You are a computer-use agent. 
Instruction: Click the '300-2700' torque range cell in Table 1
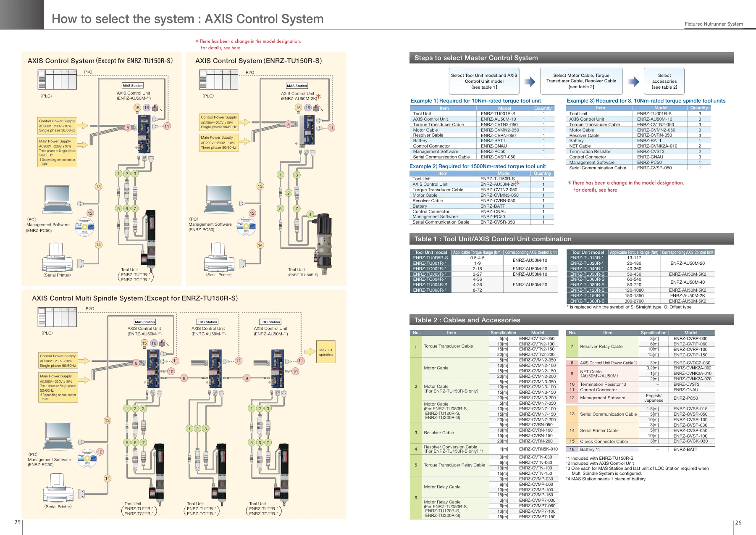tap(634, 301)
